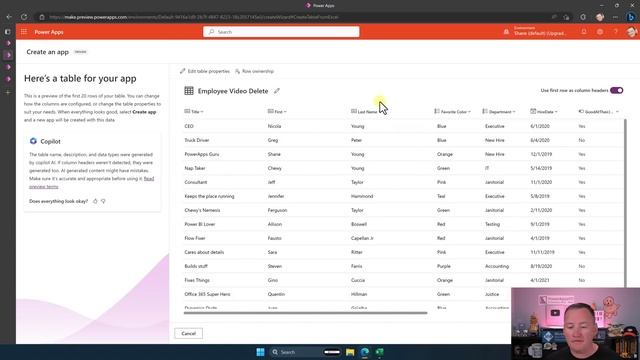Expand the HireDate column dropdown
The width and height of the screenshot is (640, 360).
tap(556, 111)
